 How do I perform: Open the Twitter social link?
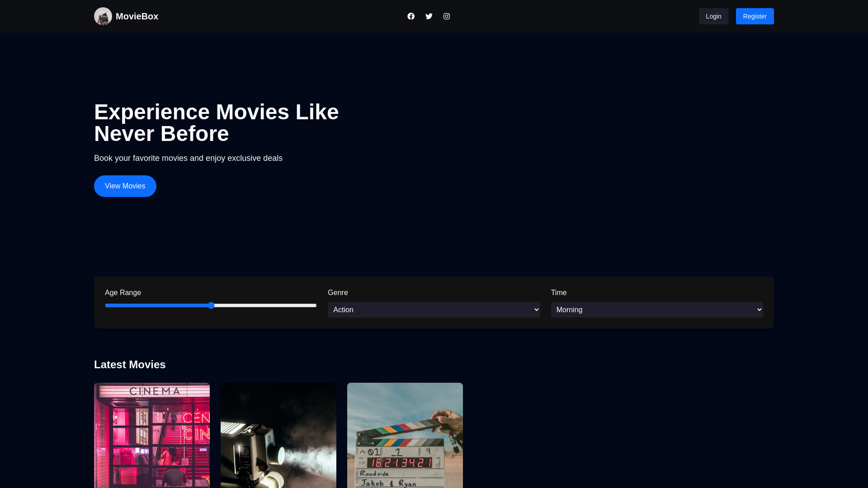pyautogui.click(x=429, y=16)
